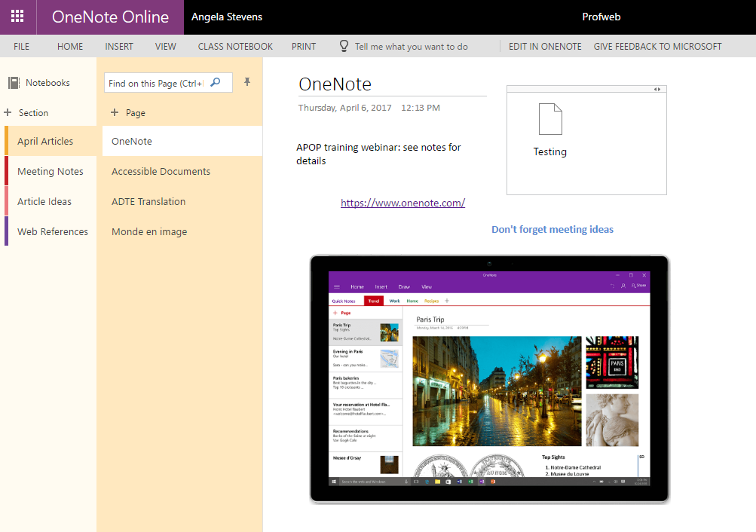
Task: Click the Profweb notebook title
Action: tap(601, 17)
